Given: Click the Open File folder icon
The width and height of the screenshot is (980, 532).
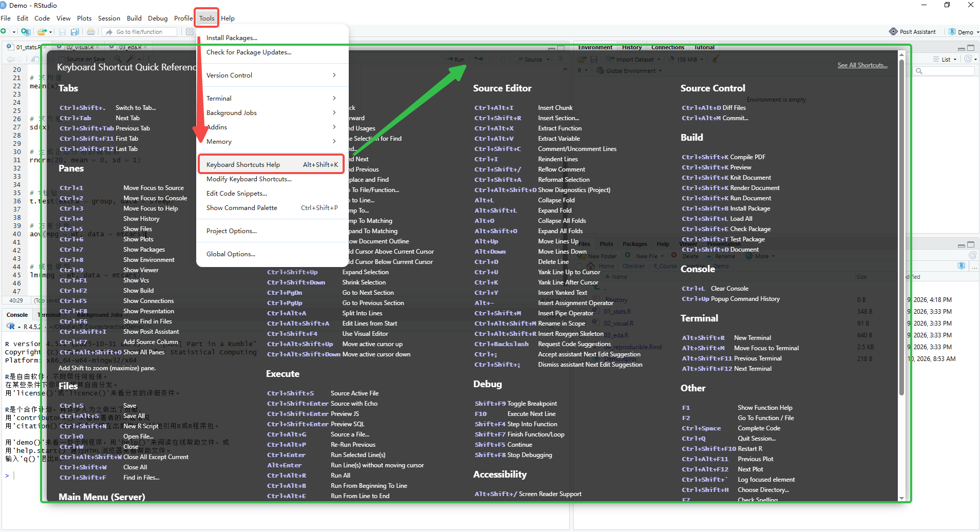Looking at the screenshot, I should pos(43,32).
